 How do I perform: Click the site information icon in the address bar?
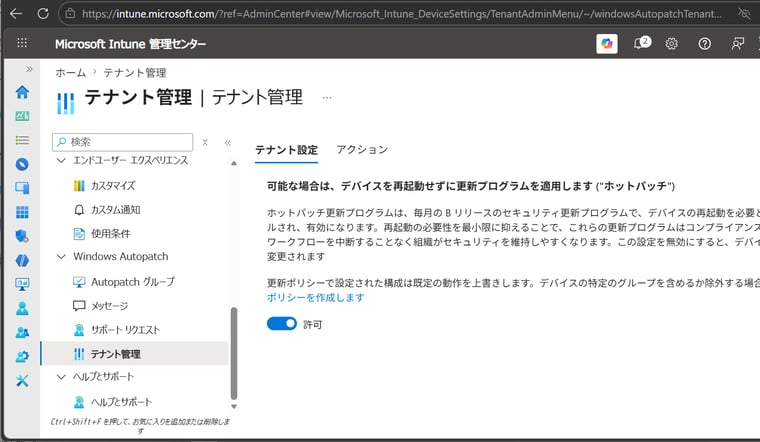point(70,14)
